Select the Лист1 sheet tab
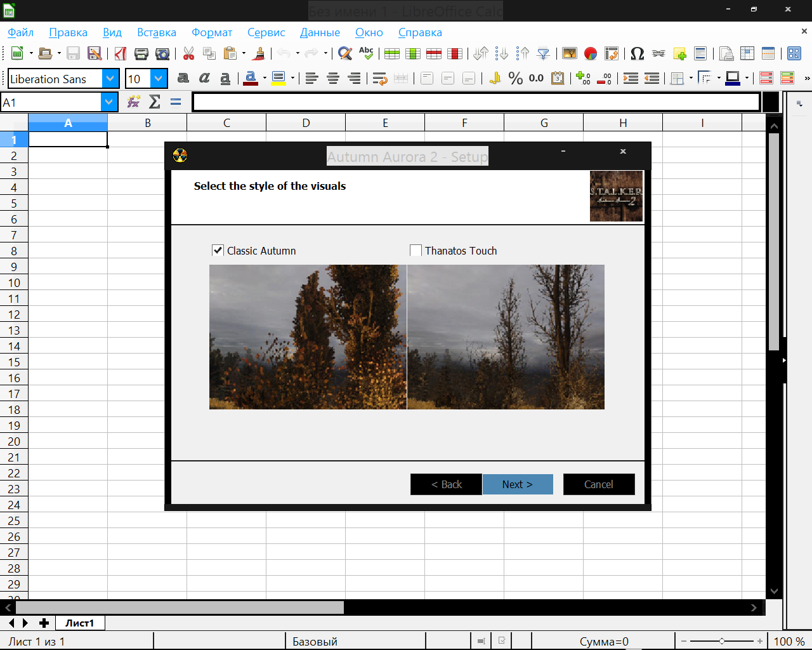 tap(80, 623)
